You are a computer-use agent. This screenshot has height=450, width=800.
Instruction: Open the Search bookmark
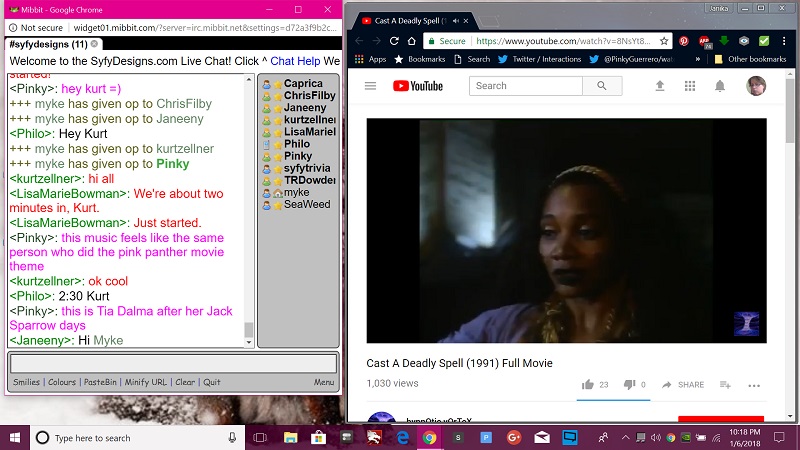coord(472,59)
